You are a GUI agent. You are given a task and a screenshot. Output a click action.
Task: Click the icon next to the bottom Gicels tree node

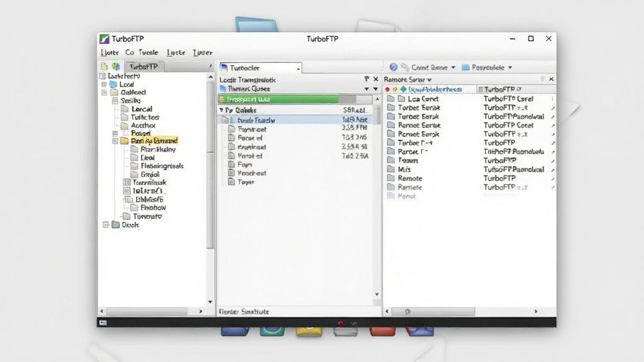[116, 225]
